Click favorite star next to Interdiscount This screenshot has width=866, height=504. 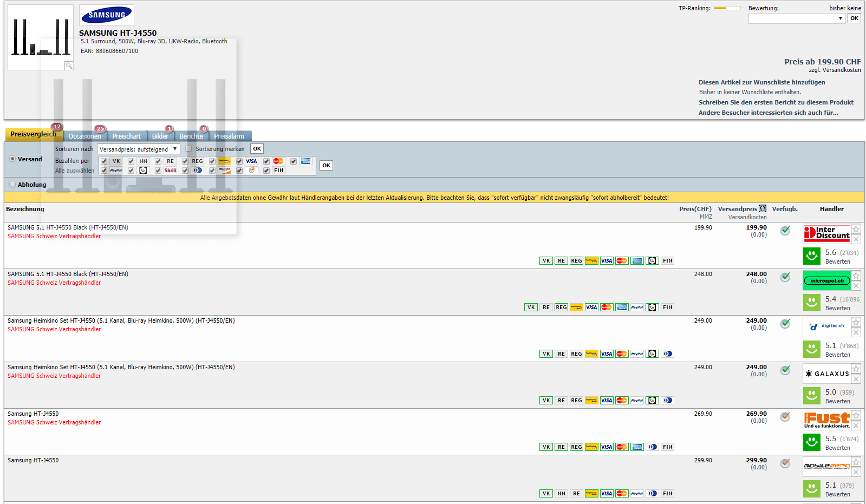[x=856, y=229]
